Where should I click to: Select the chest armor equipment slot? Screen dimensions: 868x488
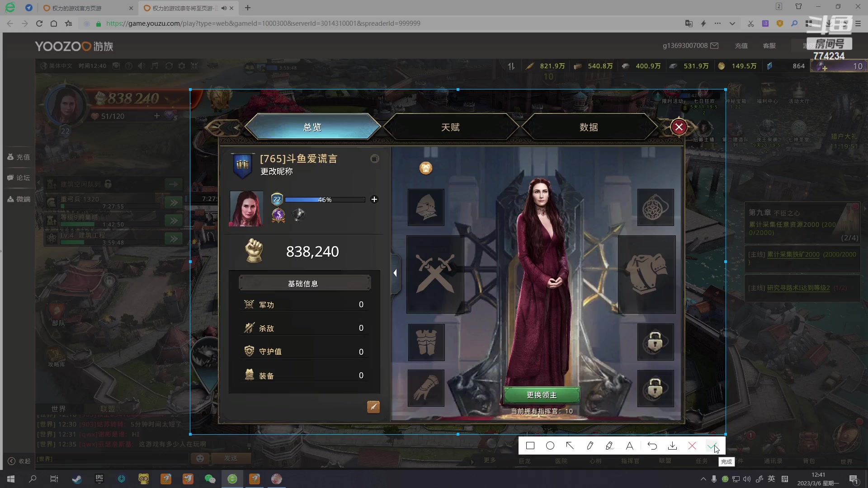point(647,274)
